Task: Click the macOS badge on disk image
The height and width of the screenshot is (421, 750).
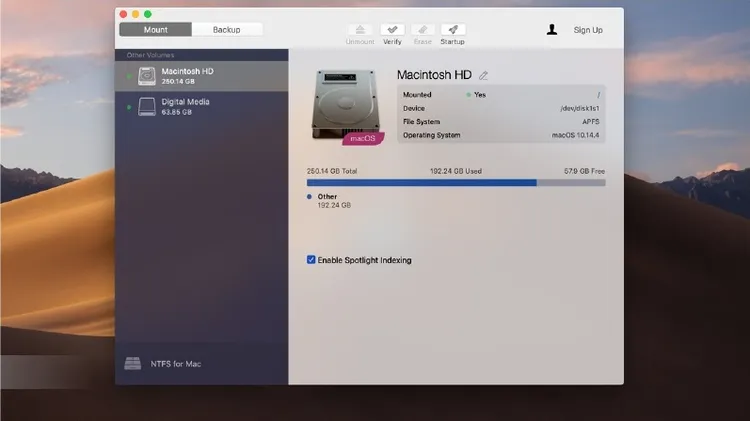Action: tap(363, 138)
